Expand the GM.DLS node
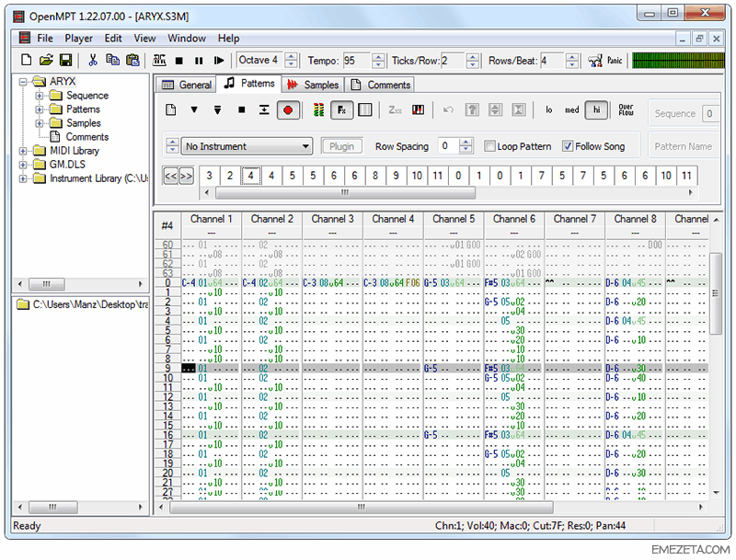 click(x=22, y=165)
